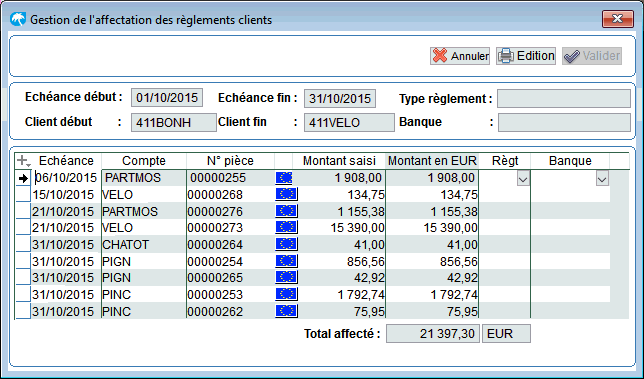Click the N° pièce column header
This screenshot has width=644, height=379.
click(230, 161)
